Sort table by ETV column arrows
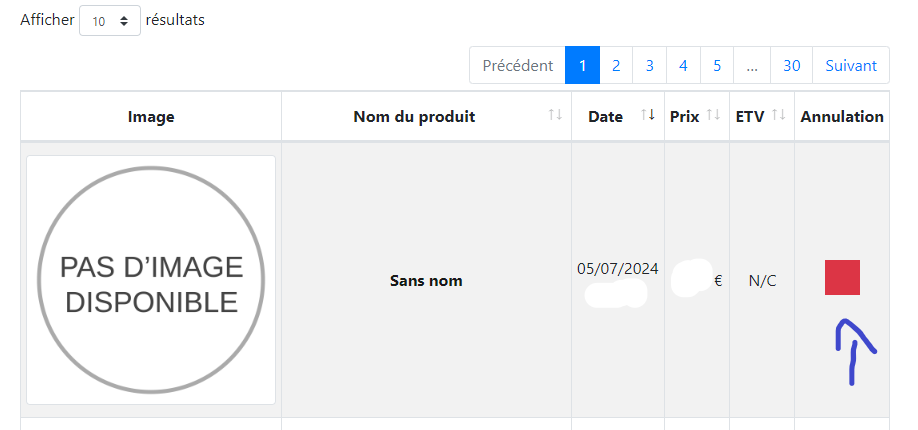This screenshot has width=918, height=430. (779, 116)
